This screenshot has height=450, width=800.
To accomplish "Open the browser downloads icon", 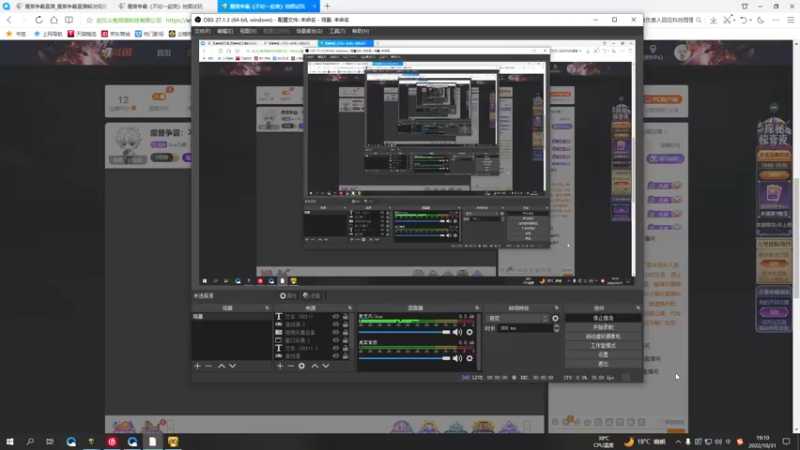I will coord(713,20).
